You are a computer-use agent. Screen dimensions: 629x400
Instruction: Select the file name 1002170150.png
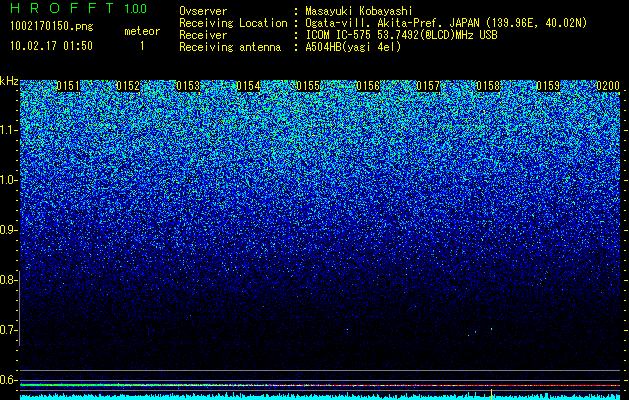pyautogui.click(x=52, y=27)
